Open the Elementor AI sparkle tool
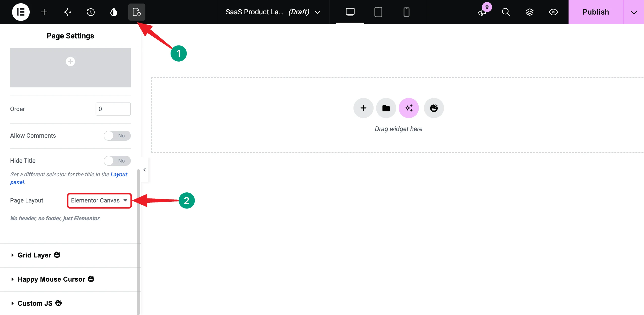644x315 pixels. 67,12
